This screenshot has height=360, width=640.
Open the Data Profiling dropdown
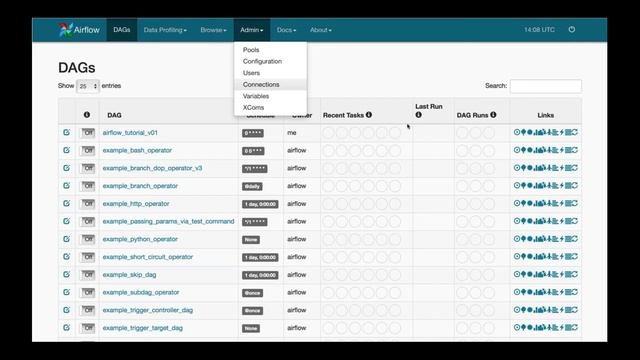165,30
